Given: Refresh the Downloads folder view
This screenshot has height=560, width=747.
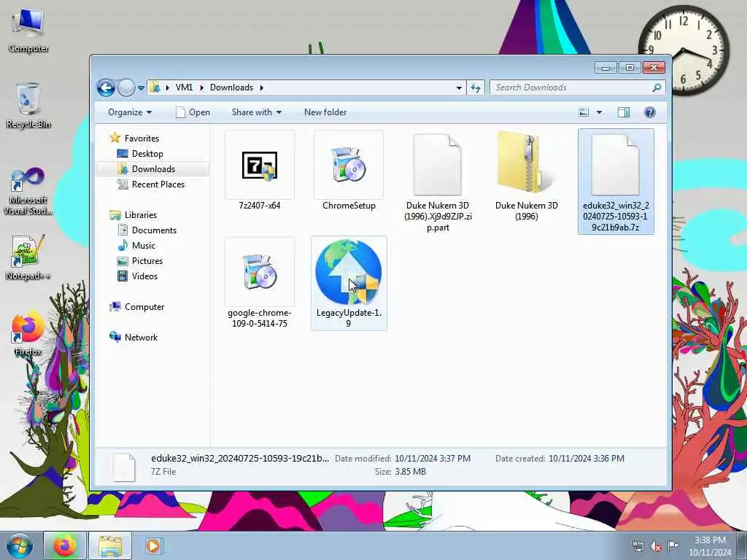Looking at the screenshot, I should coord(476,87).
